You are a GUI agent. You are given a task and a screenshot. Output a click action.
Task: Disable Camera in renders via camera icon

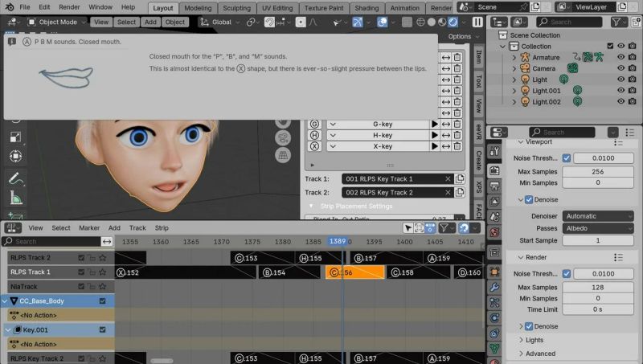[x=633, y=68]
